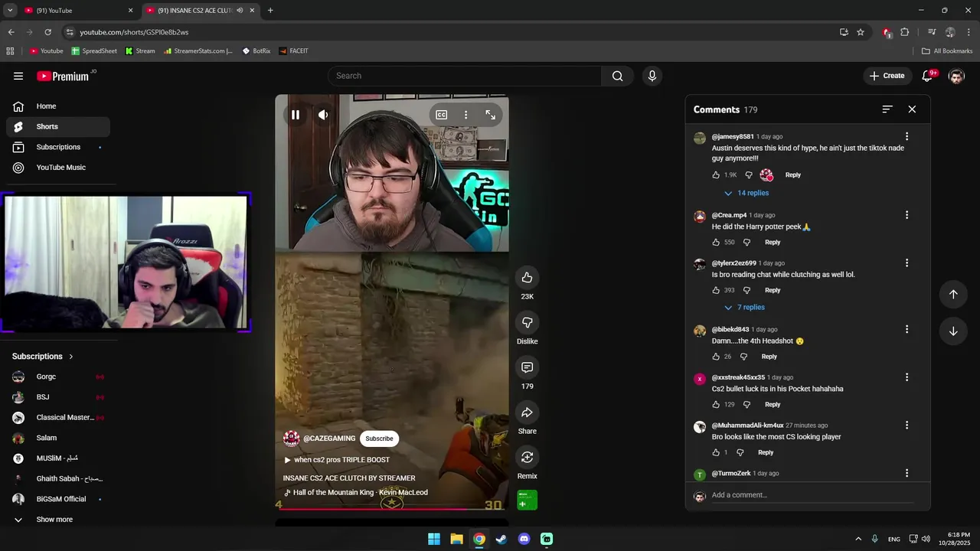
Task: Open the account avatar menu
Action: click(956, 76)
